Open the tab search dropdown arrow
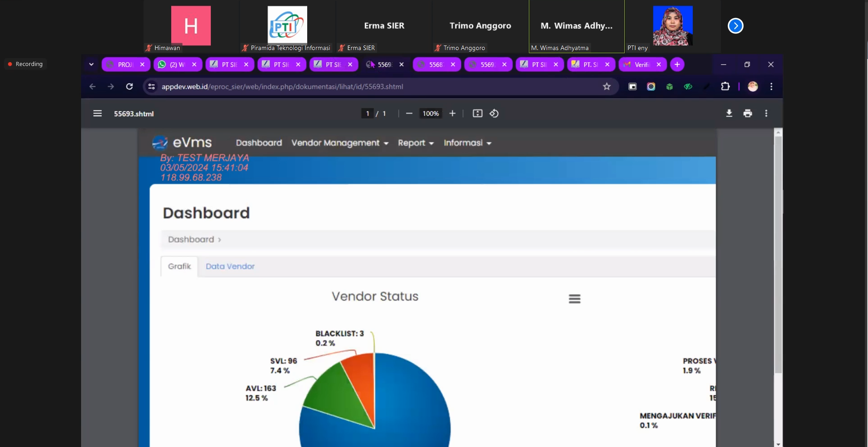This screenshot has width=868, height=447. (x=91, y=64)
